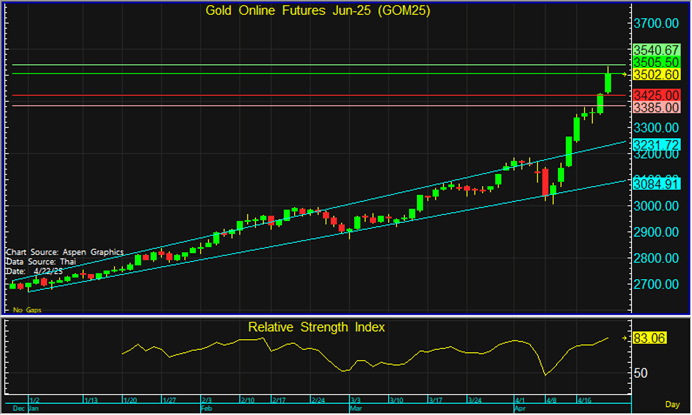The image size is (692, 415).
Task: Click the 3502.60 yellow current price tag
Action: pos(657,74)
